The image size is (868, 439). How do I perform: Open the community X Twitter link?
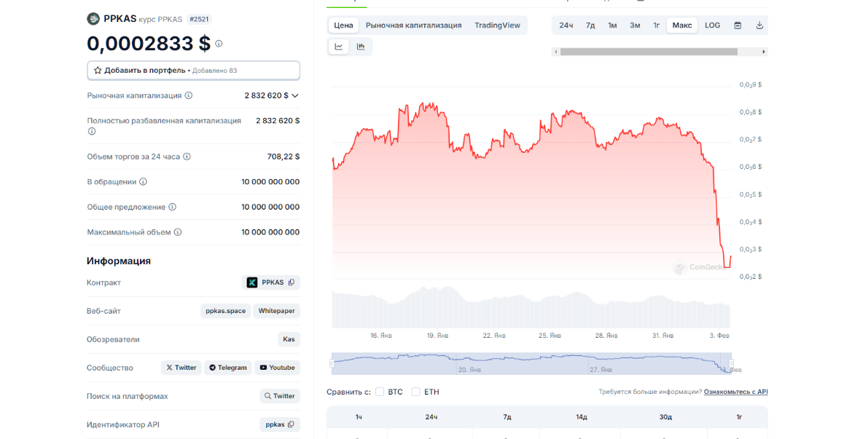[x=181, y=368]
